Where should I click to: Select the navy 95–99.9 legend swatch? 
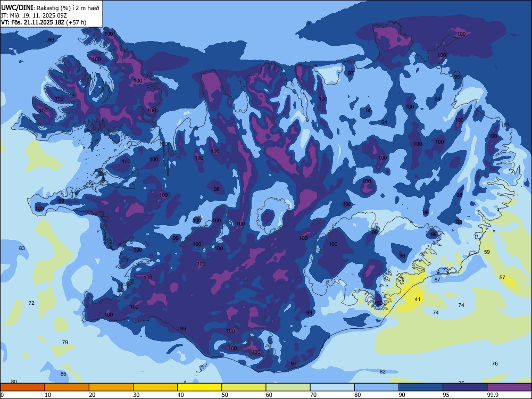coord(465,387)
